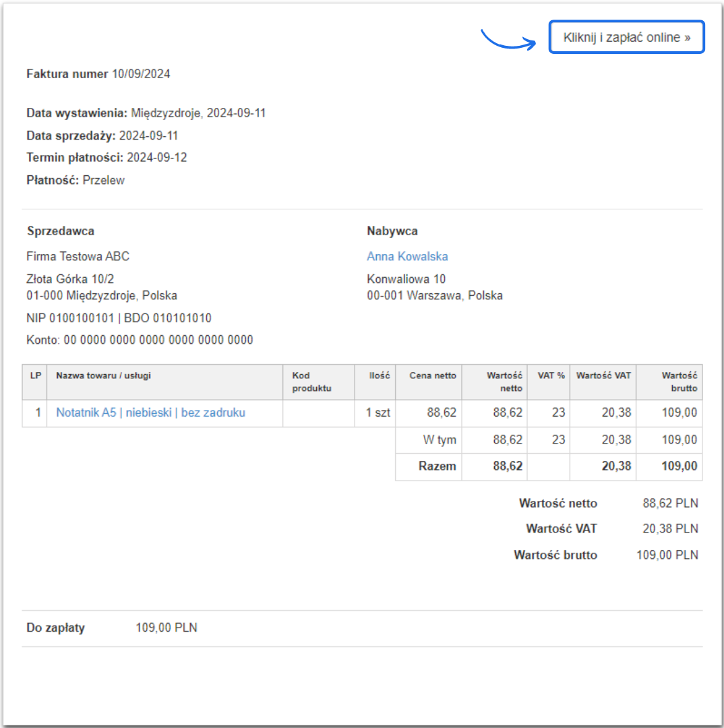Click the blue curved arrow graphic

point(508,41)
